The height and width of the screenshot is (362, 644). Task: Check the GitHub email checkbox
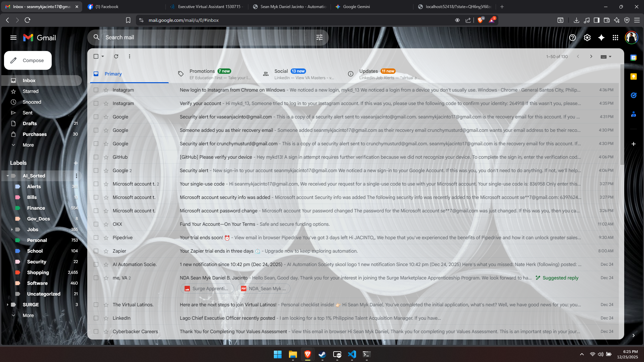[x=96, y=157]
